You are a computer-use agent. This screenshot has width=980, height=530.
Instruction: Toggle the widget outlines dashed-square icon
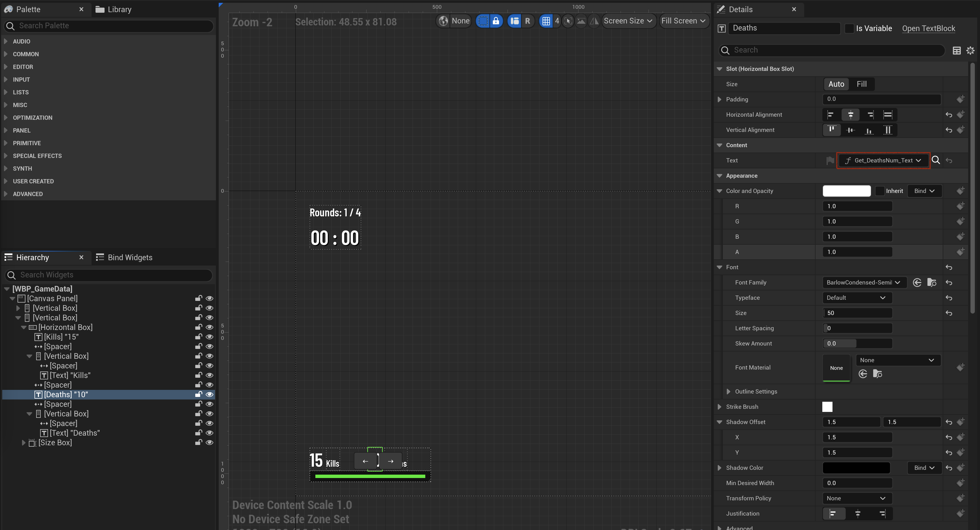483,21
